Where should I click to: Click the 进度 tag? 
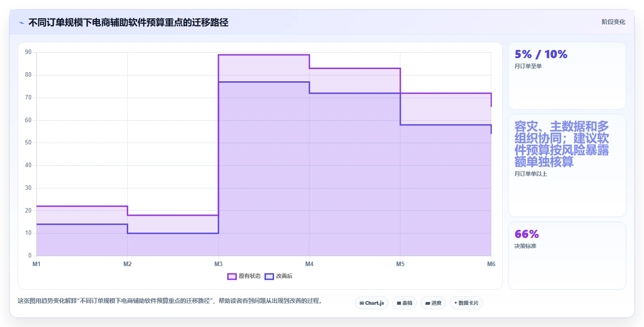433,303
